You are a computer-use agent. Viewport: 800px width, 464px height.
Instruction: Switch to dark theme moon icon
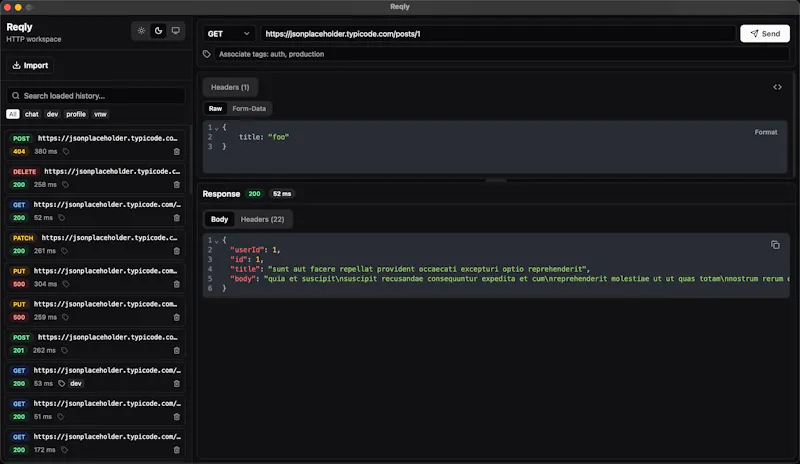click(159, 31)
